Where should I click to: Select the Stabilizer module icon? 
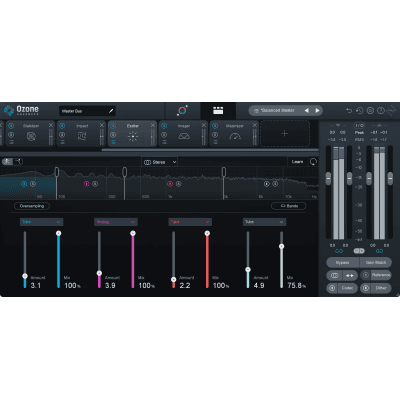coord(31,136)
